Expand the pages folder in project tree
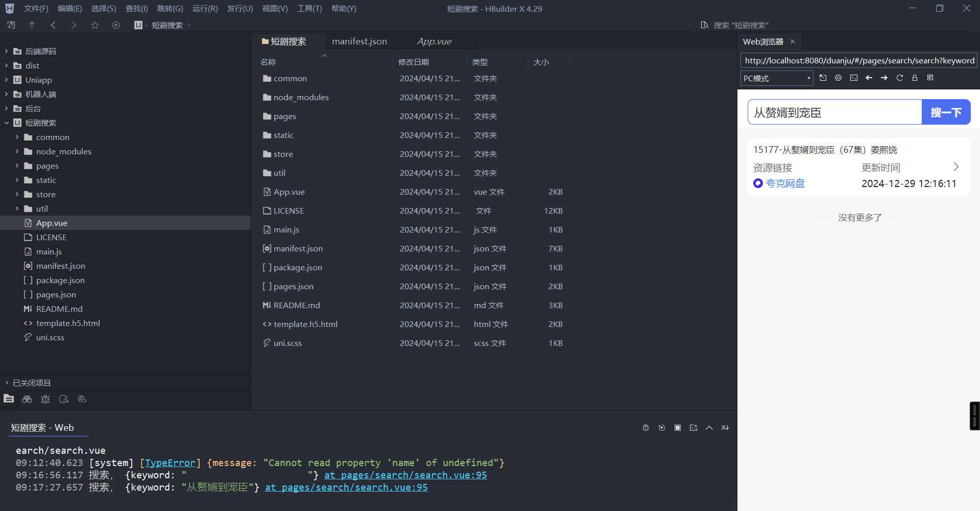The height and width of the screenshot is (511, 980). (17, 166)
